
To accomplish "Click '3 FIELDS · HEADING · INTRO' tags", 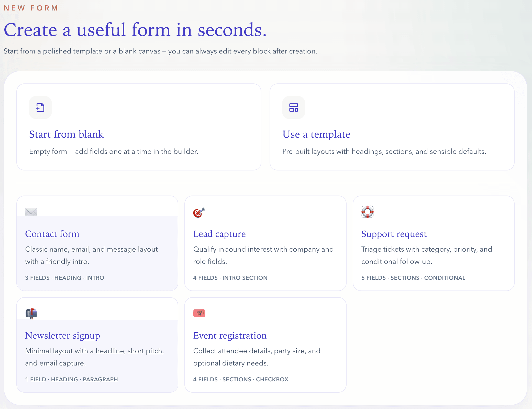I will pyautogui.click(x=65, y=278).
